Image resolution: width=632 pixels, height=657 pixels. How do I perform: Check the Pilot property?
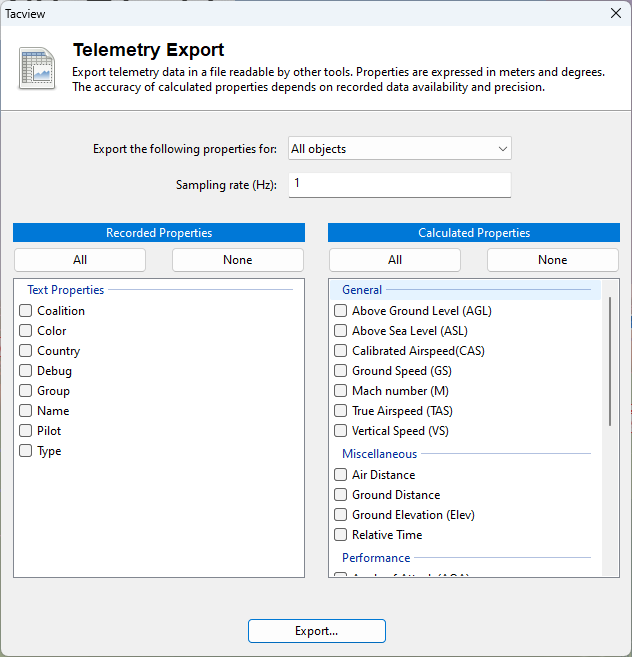[x=26, y=431]
